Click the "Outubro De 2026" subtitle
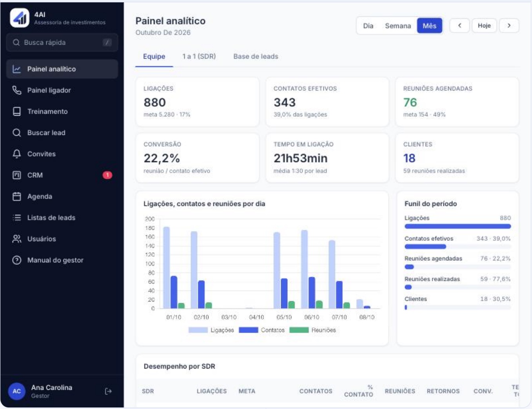The height and width of the screenshot is (409, 532). tap(163, 33)
